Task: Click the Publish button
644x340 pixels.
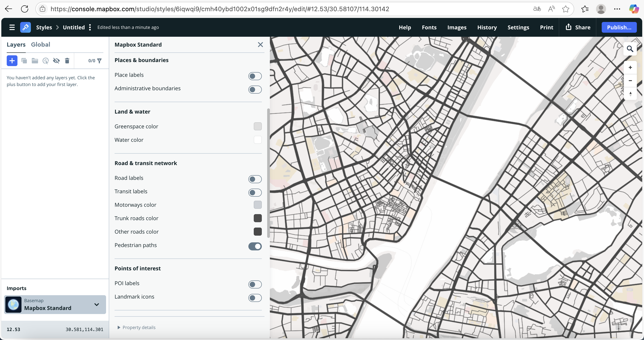Action: [x=619, y=27]
